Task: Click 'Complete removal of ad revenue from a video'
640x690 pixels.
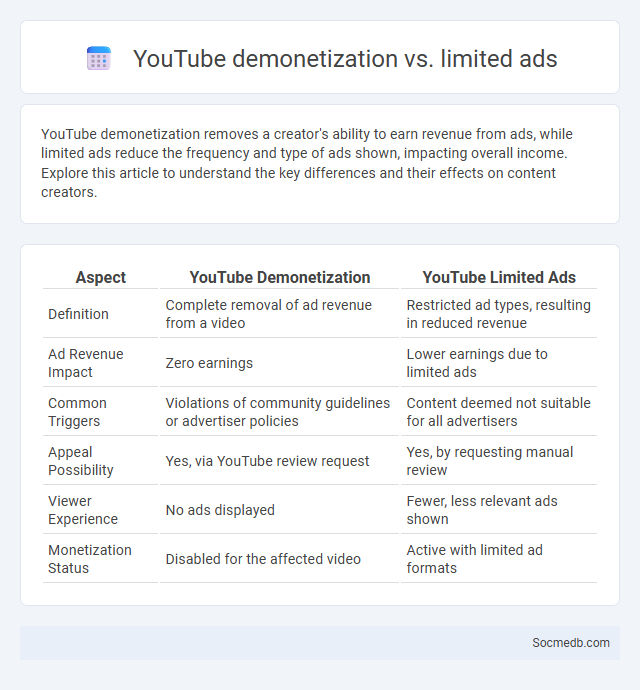Action: (x=269, y=314)
